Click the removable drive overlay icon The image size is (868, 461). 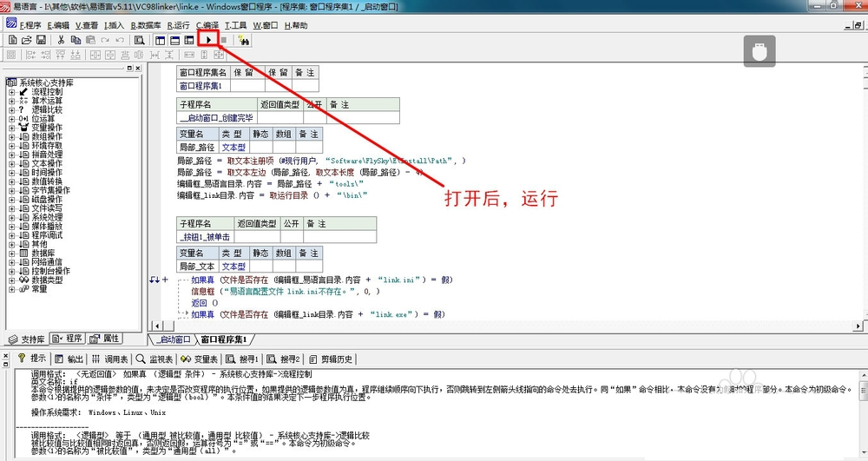pyautogui.click(x=759, y=51)
